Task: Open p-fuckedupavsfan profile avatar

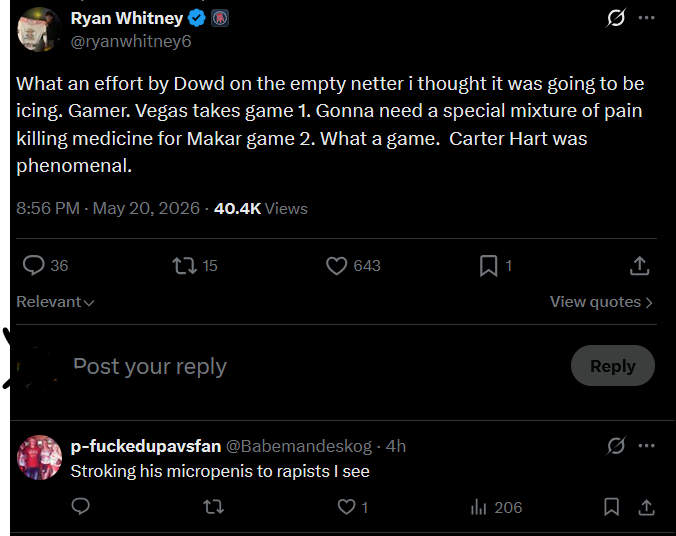Action: (x=39, y=457)
